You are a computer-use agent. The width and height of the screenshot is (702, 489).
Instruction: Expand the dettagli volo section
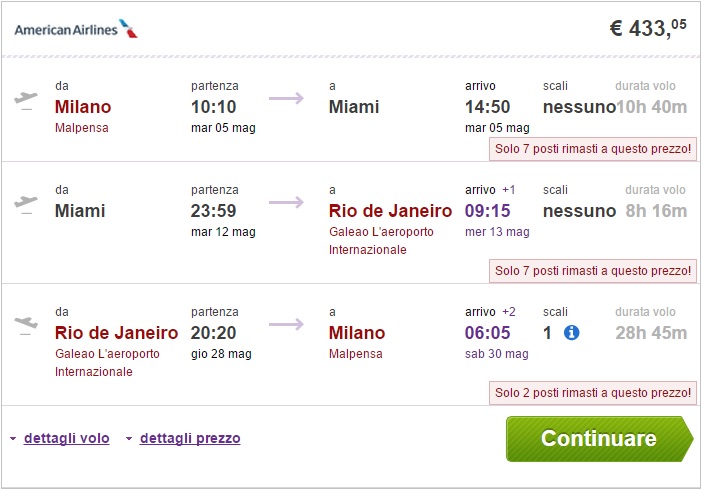coord(67,438)
